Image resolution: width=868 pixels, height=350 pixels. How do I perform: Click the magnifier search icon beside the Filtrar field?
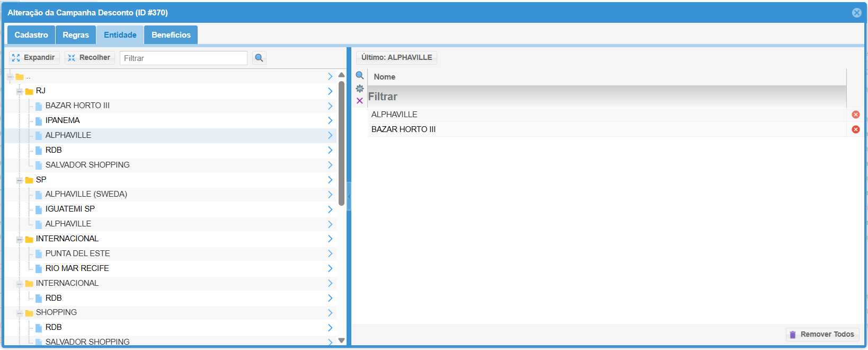(259, 58)
